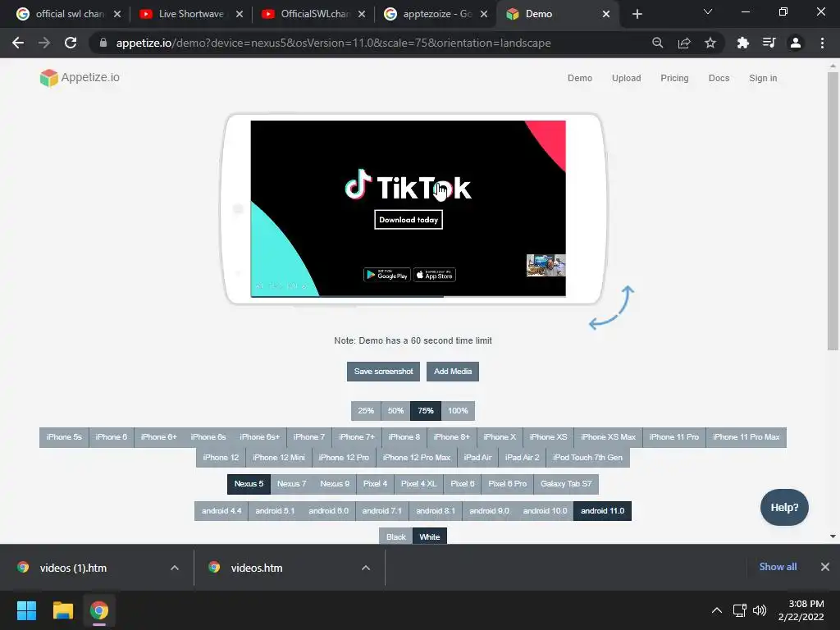The height and width of the screenshot is (630, 840).
Task: Open the Help? chat button
Action: click(784, 507)
